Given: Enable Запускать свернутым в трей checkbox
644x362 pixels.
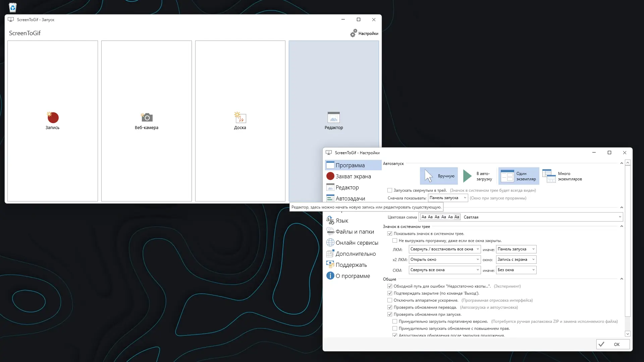Looking at the screenshot, I should click(x=390, y=190).
